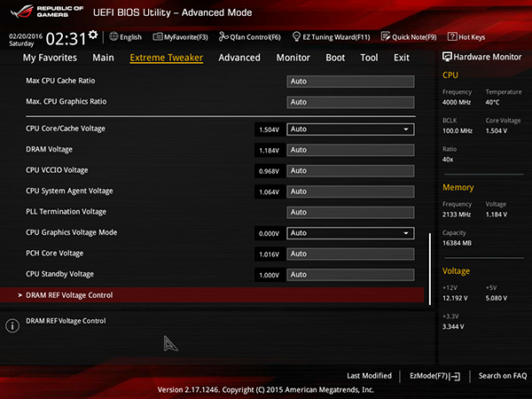
Task: Select the PLL Termination Voltage label
Action: tap(66, 212)
